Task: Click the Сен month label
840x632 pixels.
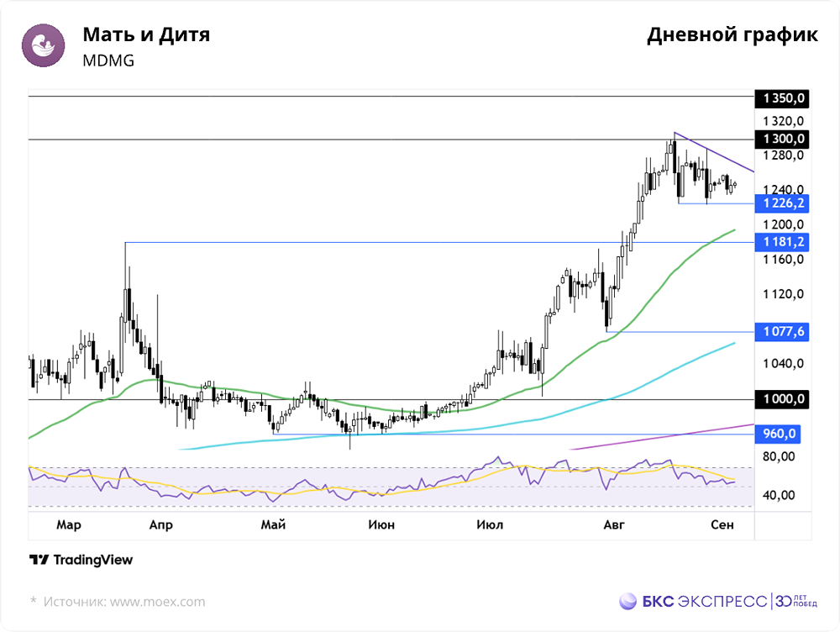Action: (x=722, y=524)
